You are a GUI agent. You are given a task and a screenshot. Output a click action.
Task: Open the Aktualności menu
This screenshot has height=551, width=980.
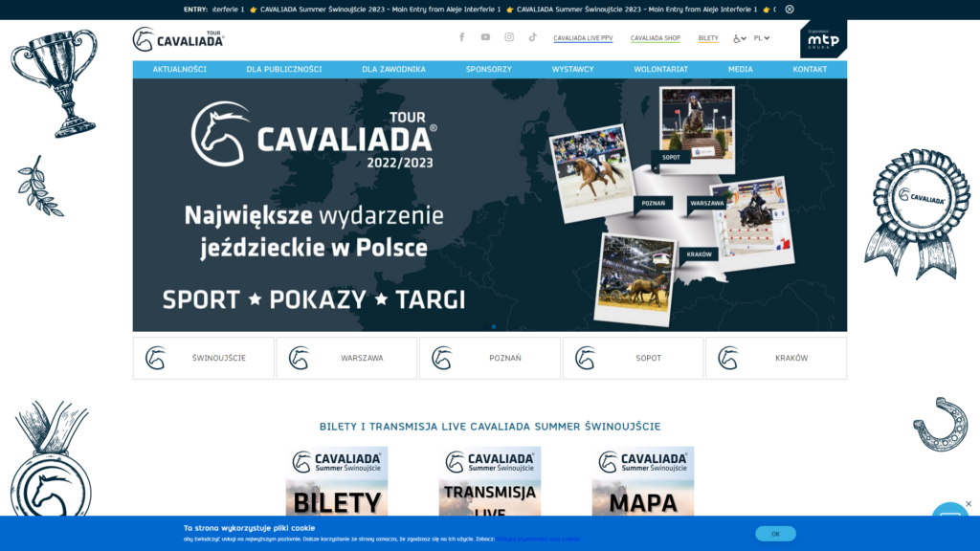click(179, 69)
